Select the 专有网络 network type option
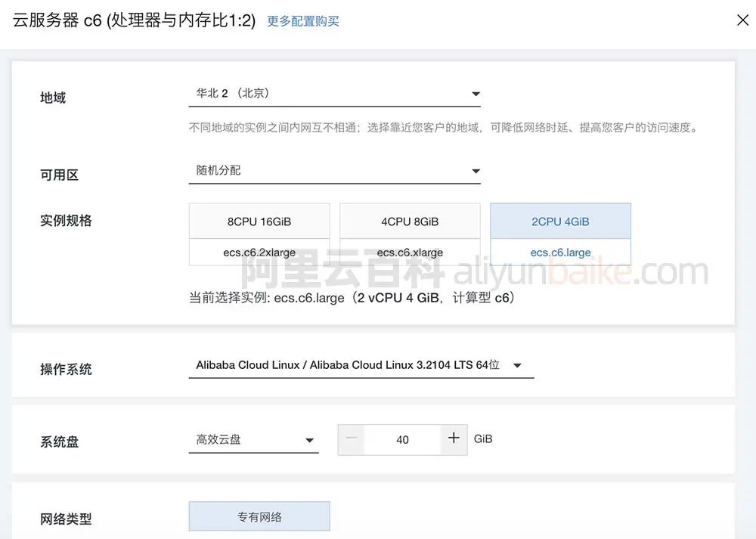 [259, 516]
